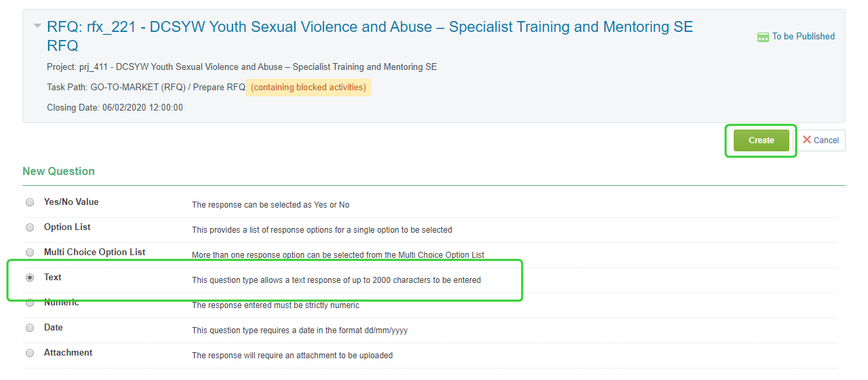Click the Project prj_411 line

click(241, 67)
